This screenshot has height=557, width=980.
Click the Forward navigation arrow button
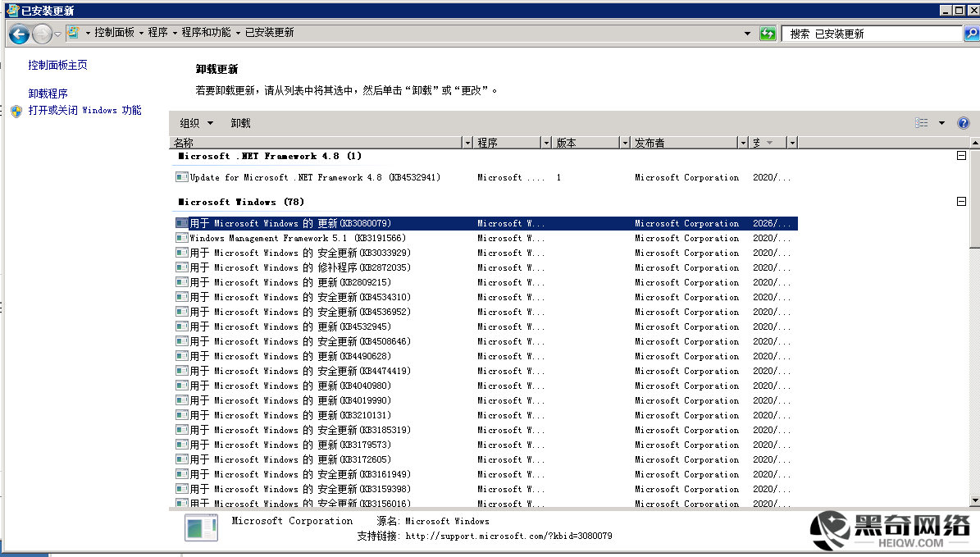(41, 34)
